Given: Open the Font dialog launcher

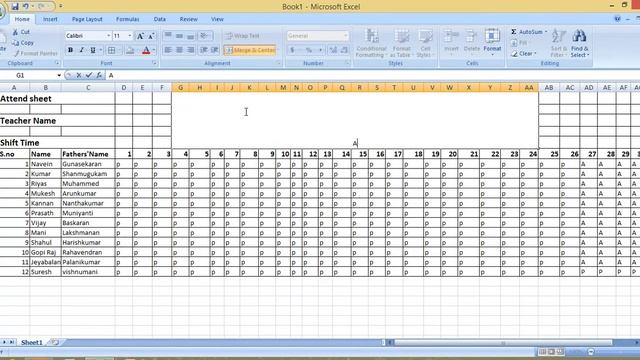Looking at the screenshot, I should point(154,63).
